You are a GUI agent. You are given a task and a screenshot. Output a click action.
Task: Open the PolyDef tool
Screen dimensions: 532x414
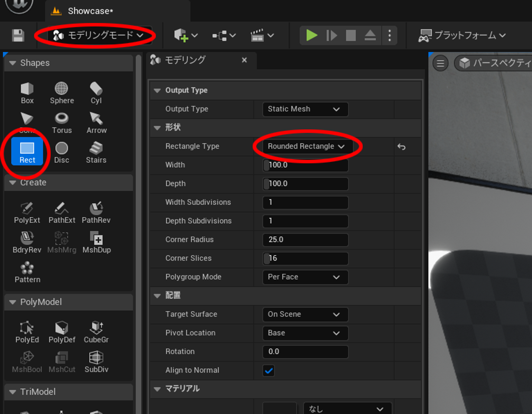[x=62, y=332]
